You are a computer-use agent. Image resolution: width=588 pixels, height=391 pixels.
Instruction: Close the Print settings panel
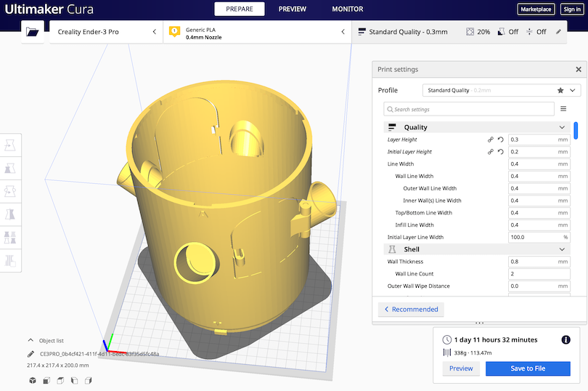tap(579, 70)
